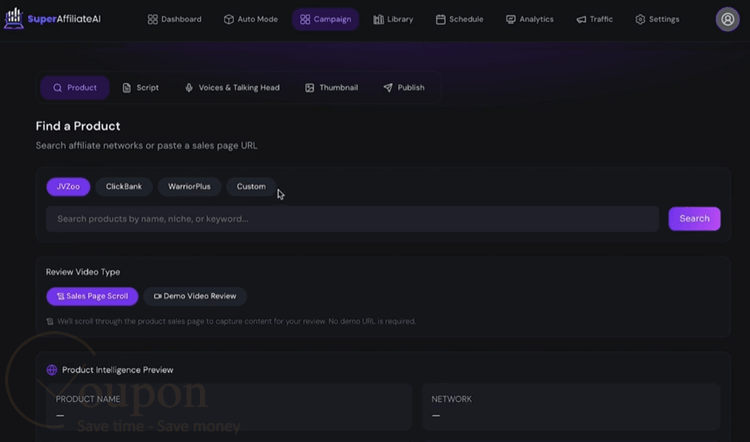View the Analytics page
750x442 pixels.
(529, 20)
